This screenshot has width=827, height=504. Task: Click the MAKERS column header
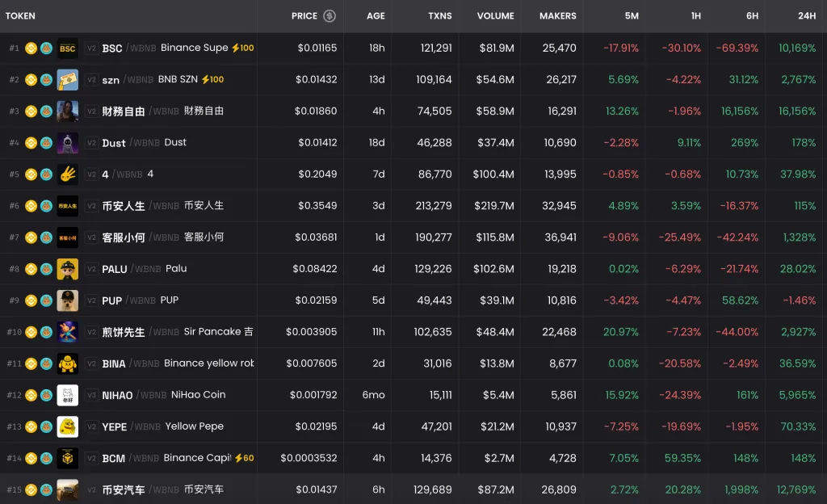point(558,16)
